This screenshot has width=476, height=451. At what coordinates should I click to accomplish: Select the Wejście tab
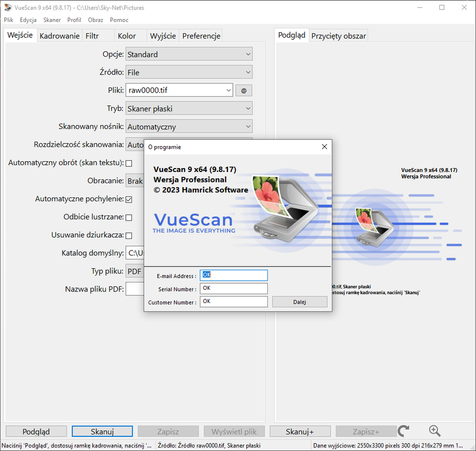(20, 35)
